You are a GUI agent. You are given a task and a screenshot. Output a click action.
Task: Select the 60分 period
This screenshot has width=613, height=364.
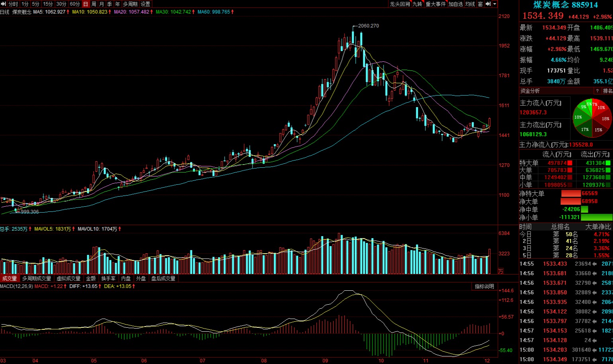pyautogui.click(x=75, y=4)
